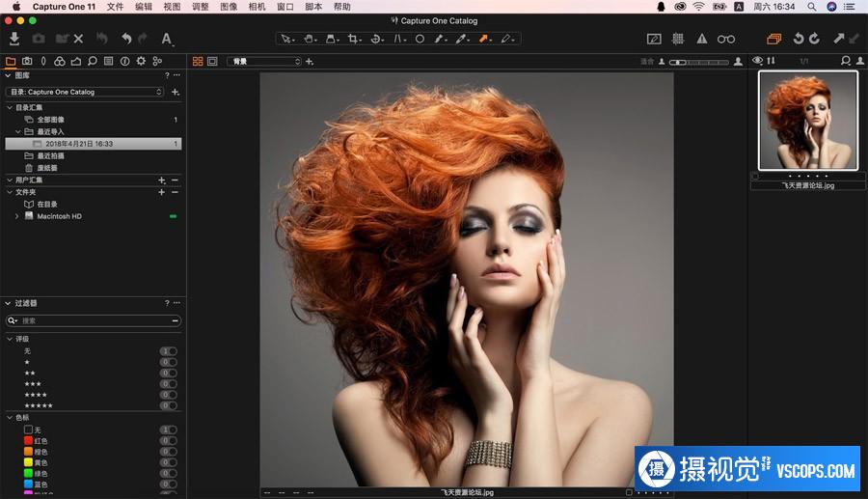
Task: Select the 飞天资源论坛.jpg thumbnail
Action: pos(807,121)
